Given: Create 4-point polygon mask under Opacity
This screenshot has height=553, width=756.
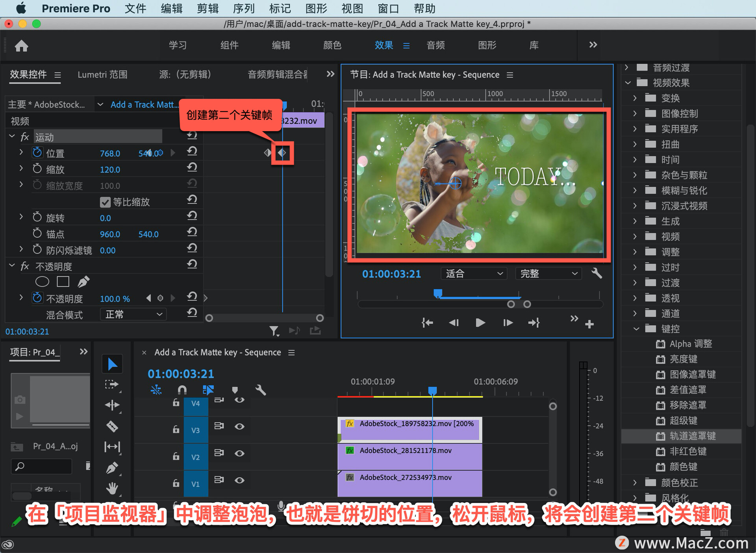Looking at the screenshot, I should click(x=63, y=282).
